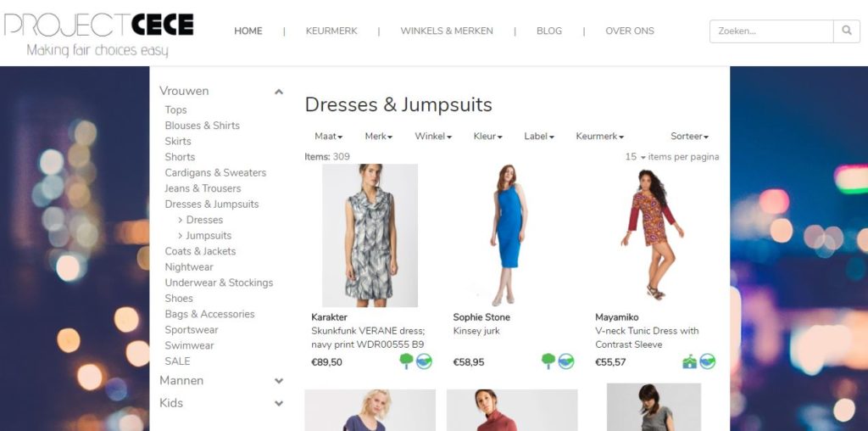Select the Tops category
868x431 pixels.
175,109
